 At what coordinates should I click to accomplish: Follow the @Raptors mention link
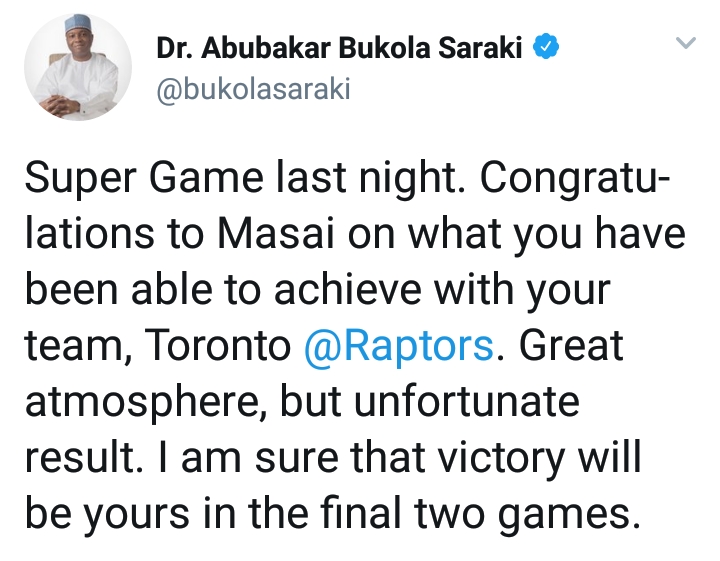[397, 347]
